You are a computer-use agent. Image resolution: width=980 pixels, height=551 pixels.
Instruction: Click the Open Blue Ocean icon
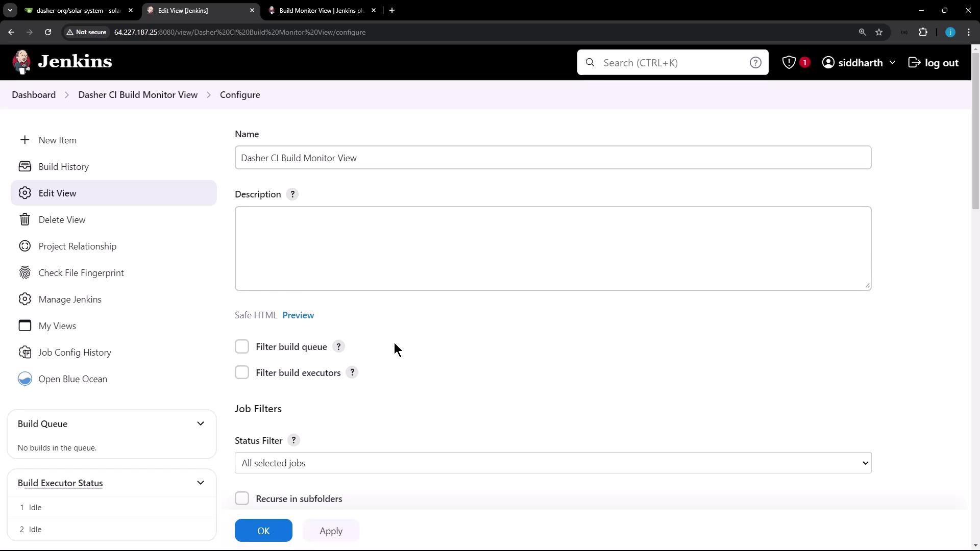click(x=24, y=379)
